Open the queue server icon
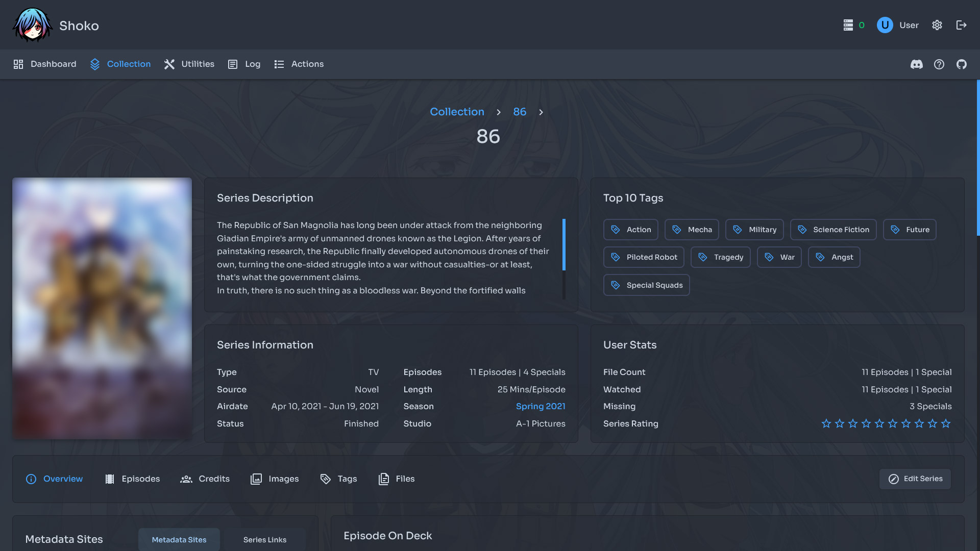 click(x=848, y=25)
